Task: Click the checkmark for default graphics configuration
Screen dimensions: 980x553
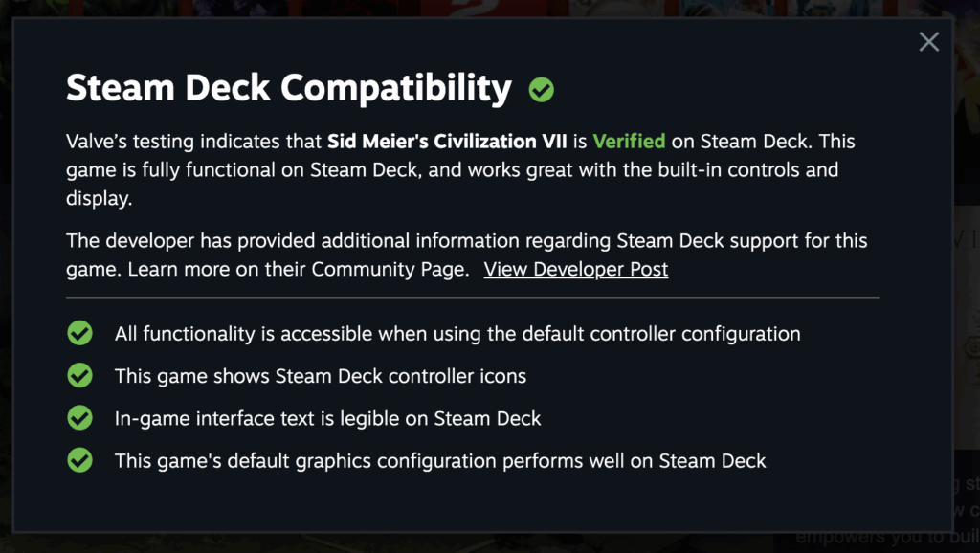Action: (x=79, y=460)
